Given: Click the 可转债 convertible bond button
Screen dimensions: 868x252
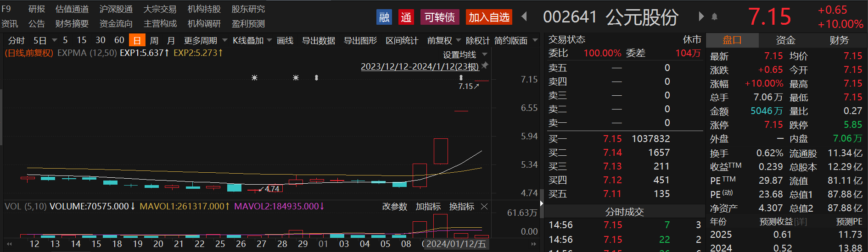Looking at the screenshot, I should [439, 17].
